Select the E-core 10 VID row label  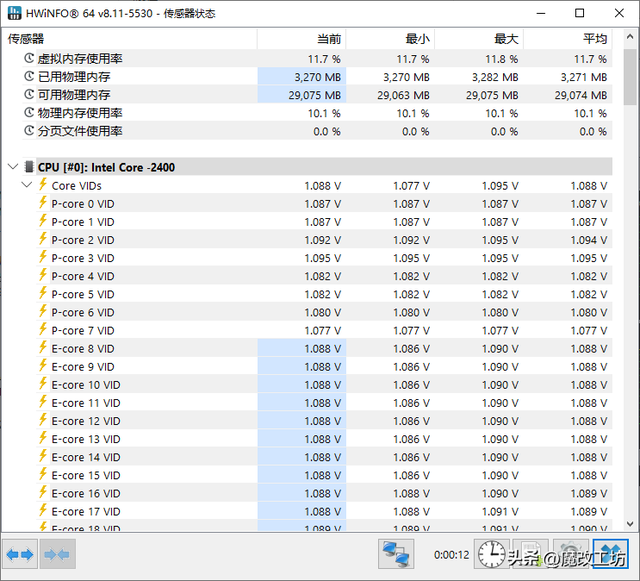pos(86,385)
